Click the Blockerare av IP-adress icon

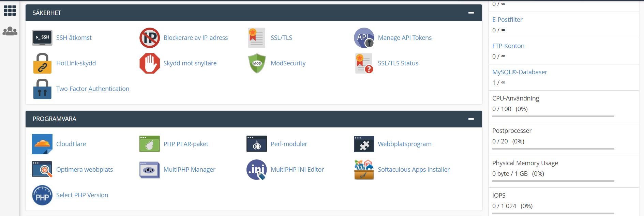tap(149, 38)
